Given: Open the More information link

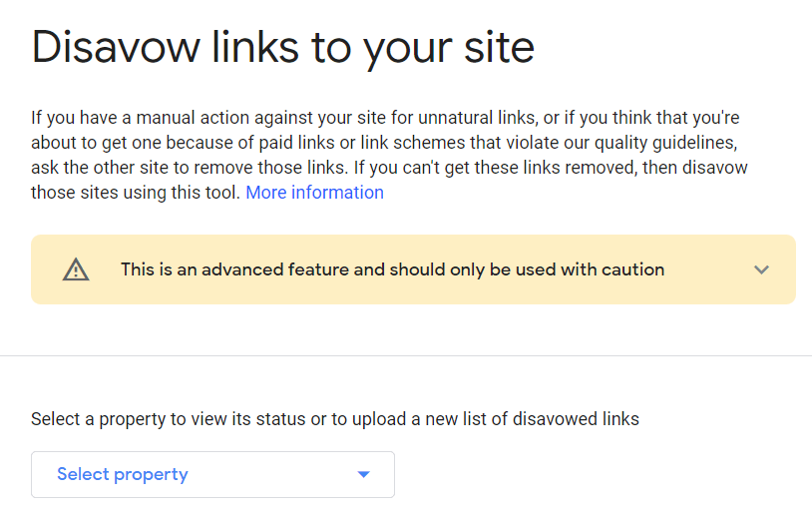Looking at the screenshot, I should pyautogui.click(x=314, y=193).
